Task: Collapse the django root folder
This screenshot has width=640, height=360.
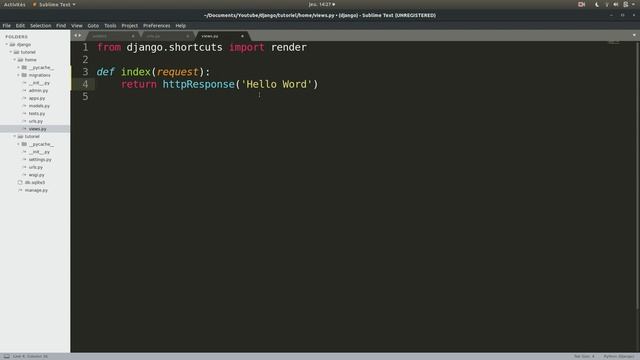Action: pyautogui.click(x=7, y=44)
